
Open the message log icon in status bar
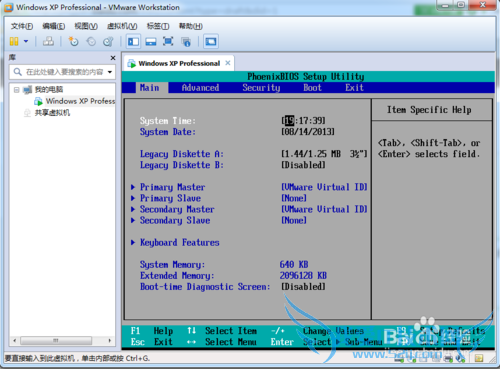(479, 358)
